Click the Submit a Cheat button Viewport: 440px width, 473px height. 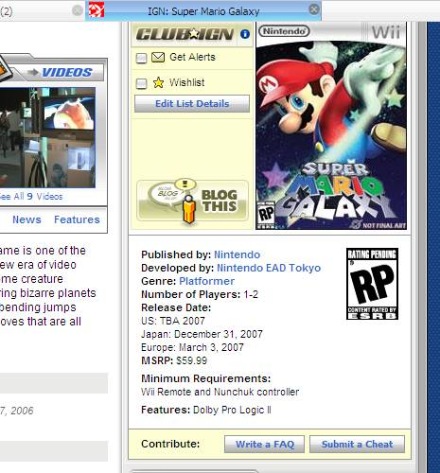tap(357, 444)
